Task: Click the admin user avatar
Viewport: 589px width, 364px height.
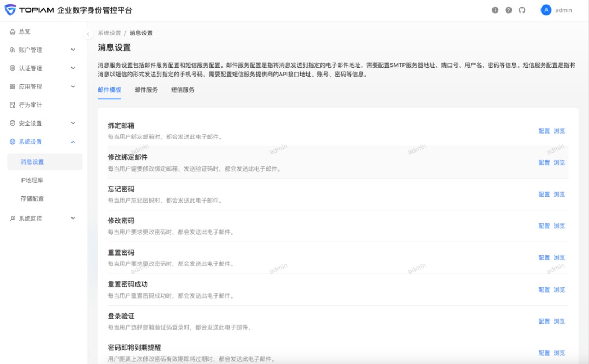Action: pyautogui.click(x=546, y=10)
